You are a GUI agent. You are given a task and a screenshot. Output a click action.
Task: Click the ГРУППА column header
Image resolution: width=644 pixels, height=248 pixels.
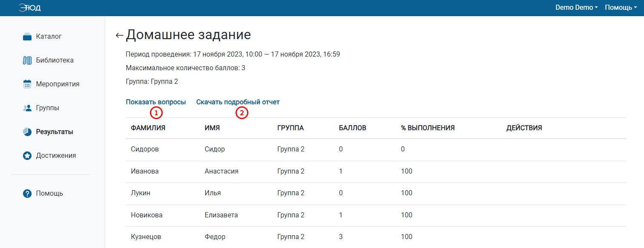pos(290,128)
